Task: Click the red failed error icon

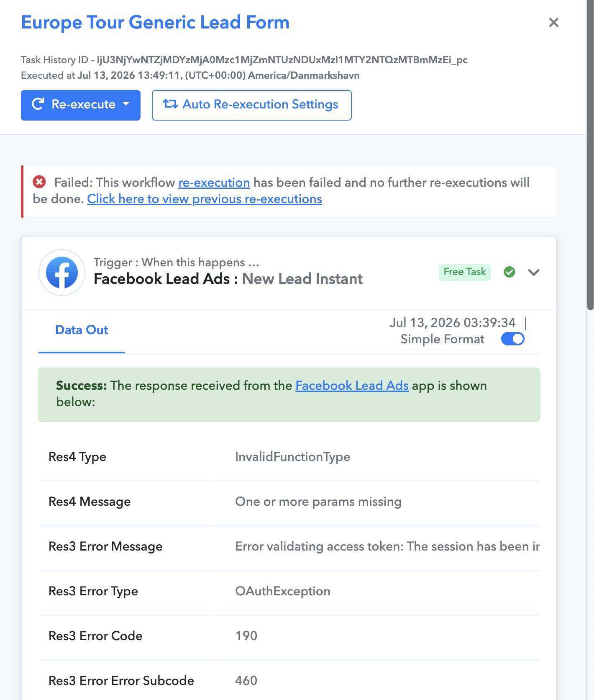Action: pos(39,182)
